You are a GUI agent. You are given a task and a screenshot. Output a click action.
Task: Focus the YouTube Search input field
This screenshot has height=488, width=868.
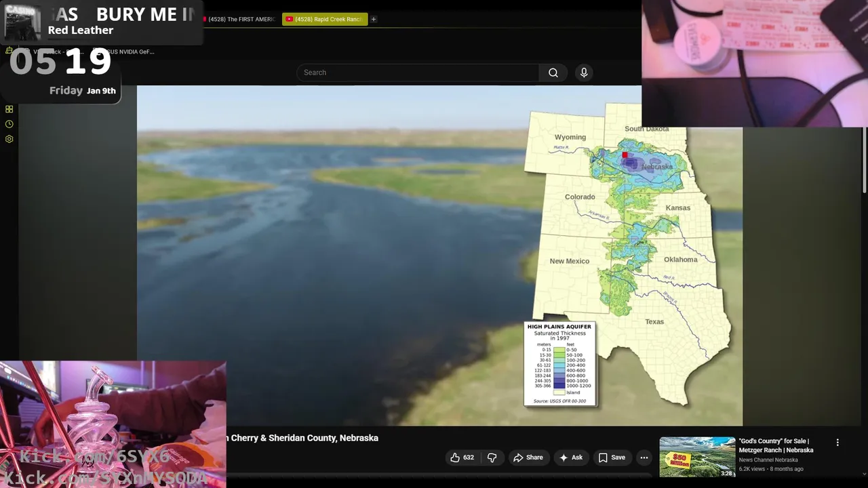coord(418,73)
